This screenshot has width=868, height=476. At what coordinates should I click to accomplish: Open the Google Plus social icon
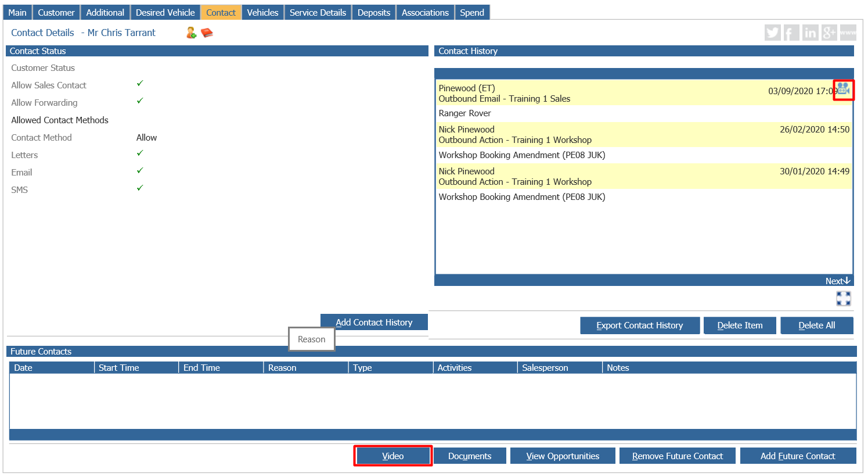coord(829,33)
